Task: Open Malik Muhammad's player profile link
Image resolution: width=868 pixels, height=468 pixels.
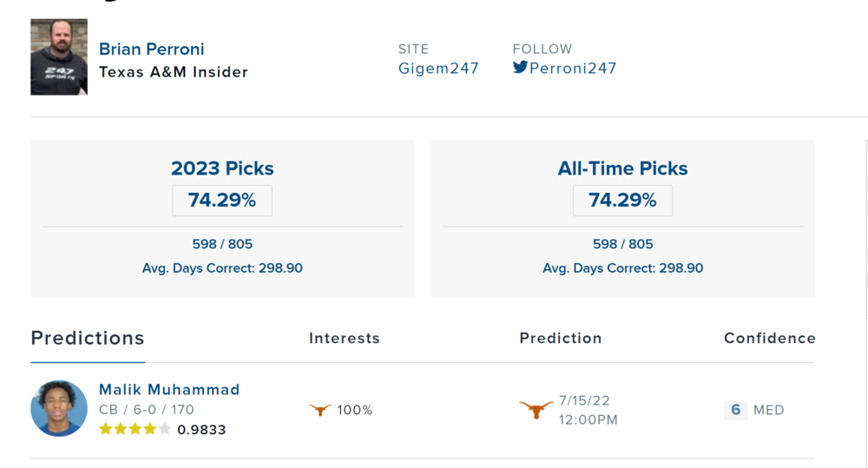Action: pos(169,389)
